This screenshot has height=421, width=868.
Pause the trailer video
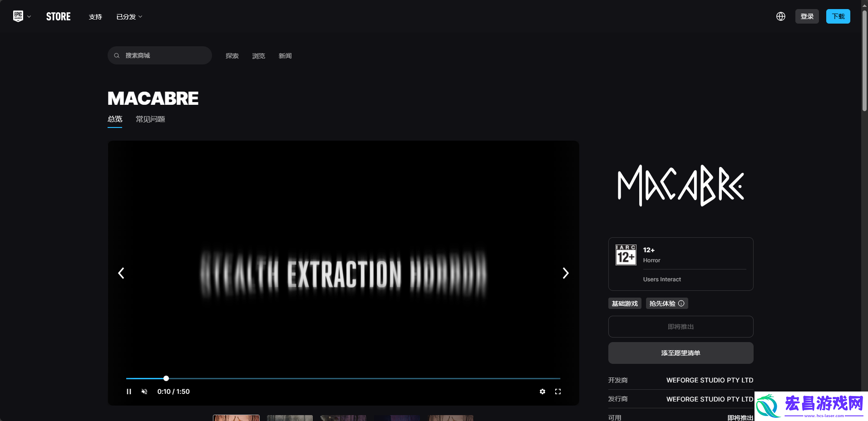click(x=129, y=392)
